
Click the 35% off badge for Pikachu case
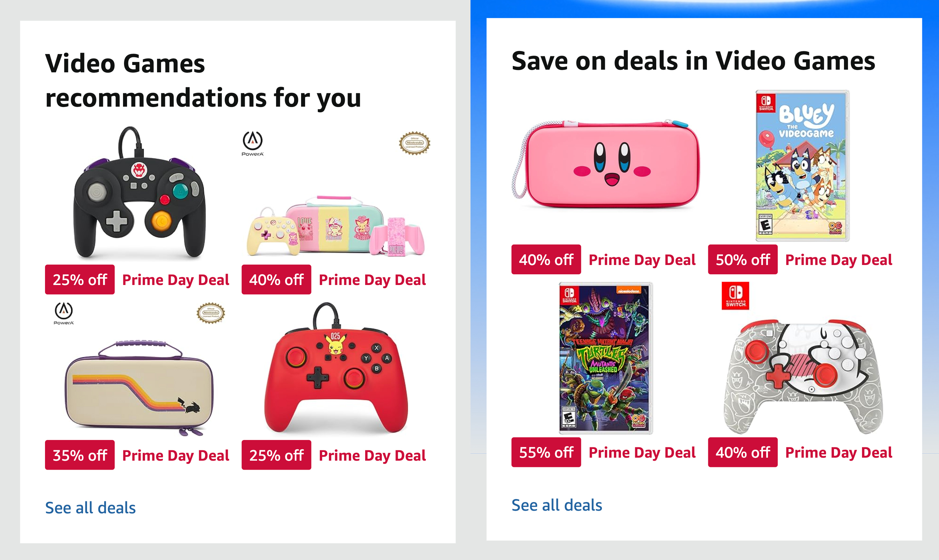[80, 455]
